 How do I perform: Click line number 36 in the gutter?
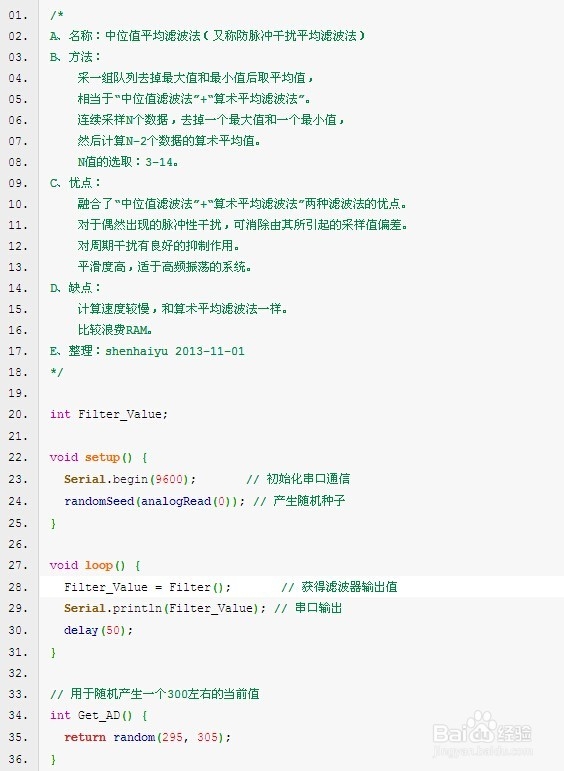pos(18,759)
